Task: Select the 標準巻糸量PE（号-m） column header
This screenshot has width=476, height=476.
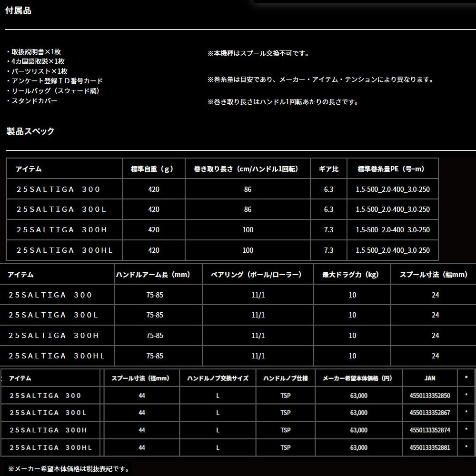Action: coord(391,169)
